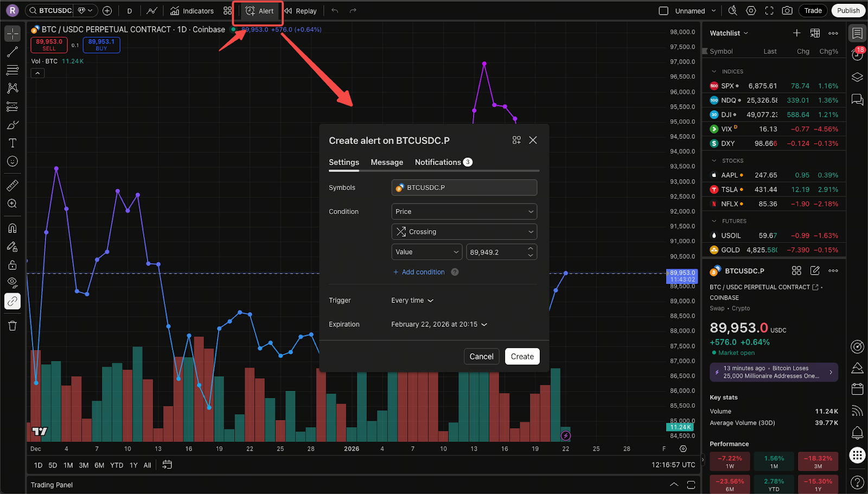The width and height of the screenshot is (868, 494).
Task: Select the Measure ruler tool
Action: 12,186
